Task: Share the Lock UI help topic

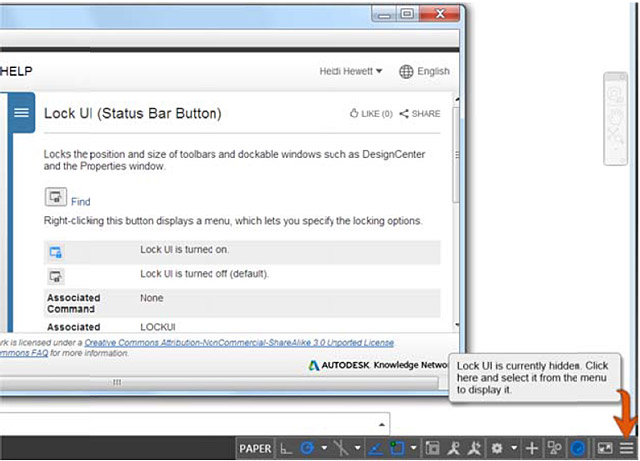Action: (x=420, y=114)
